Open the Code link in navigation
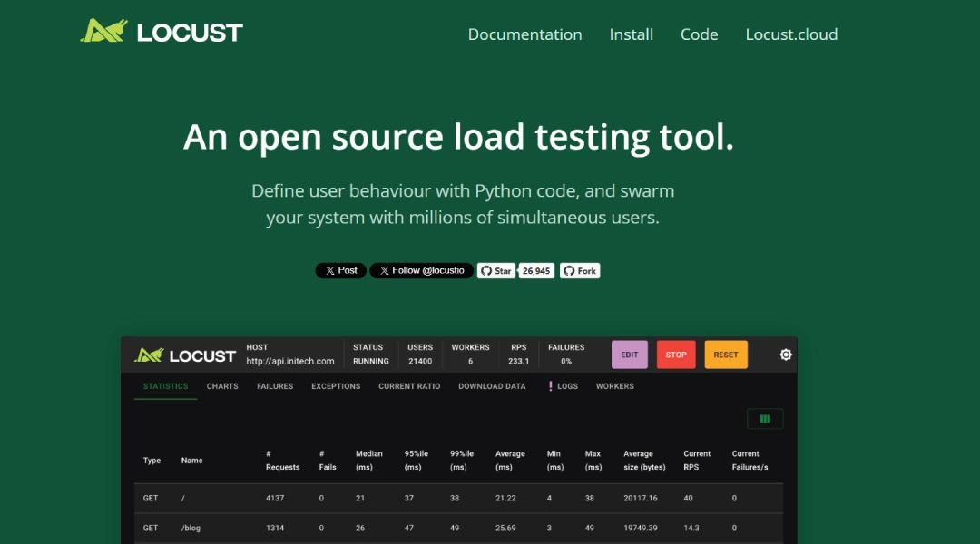 (x=699, y=34)
